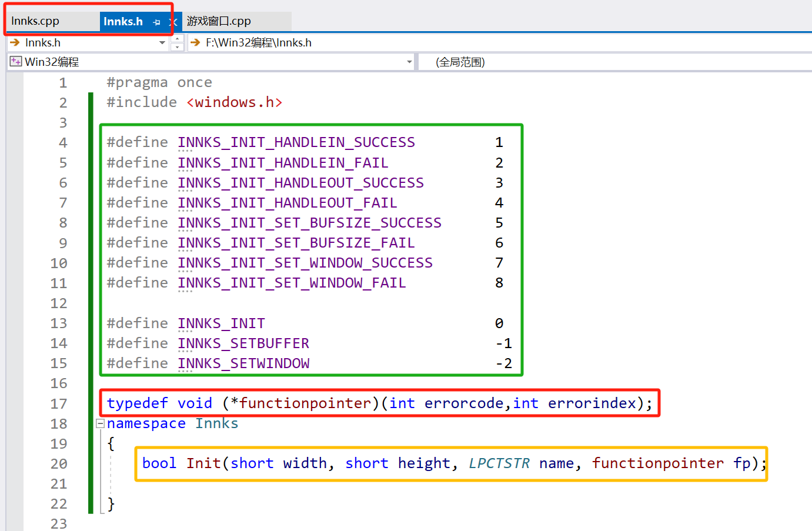812x531 pixels.
Task: Click on 'Innks' namespace name
Action: [x=217, y=423]
